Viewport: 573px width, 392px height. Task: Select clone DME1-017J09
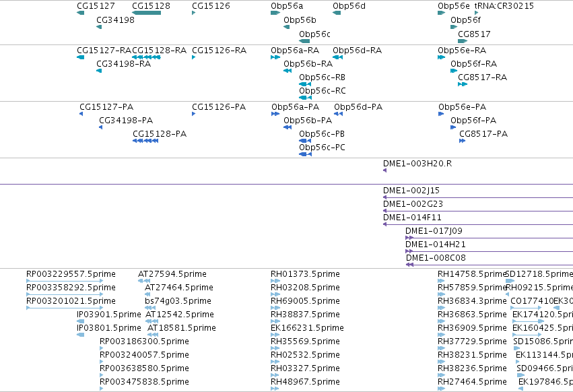[434, 231]
